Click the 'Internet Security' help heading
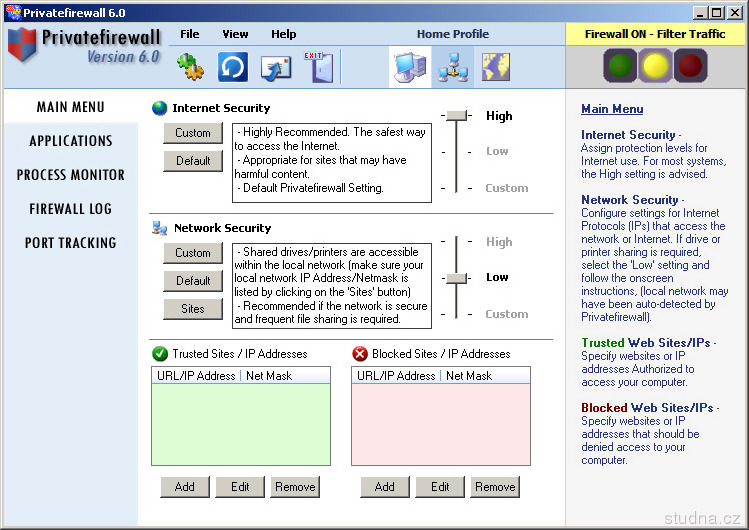749x530 pixels. (628, 135)
